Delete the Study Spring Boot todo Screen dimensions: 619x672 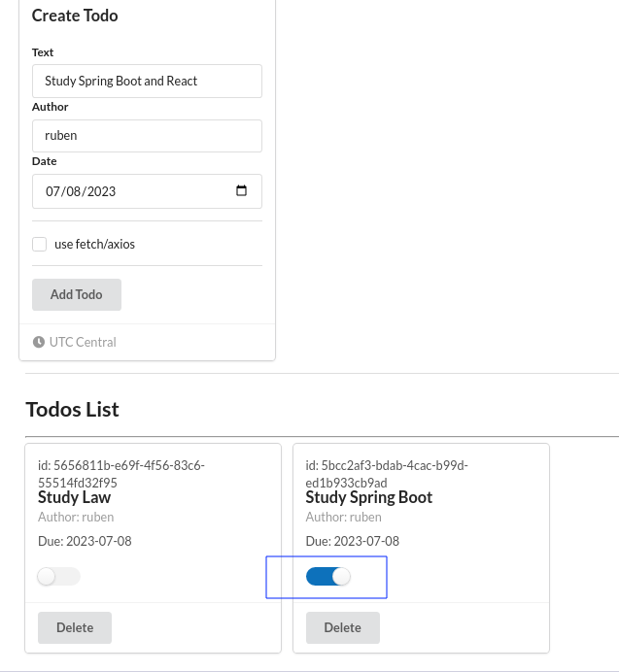(343, 627)
